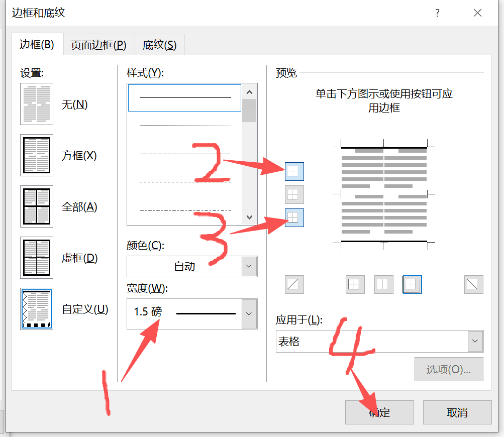
Task: Toggle the top border button in preview
Action: (x=294, y=171)
